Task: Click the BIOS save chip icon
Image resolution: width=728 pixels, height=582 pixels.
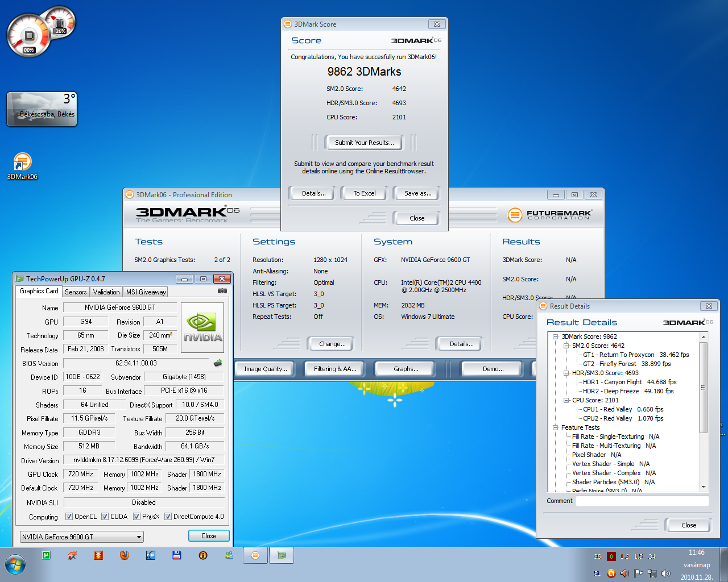Action: coord(217,363)
